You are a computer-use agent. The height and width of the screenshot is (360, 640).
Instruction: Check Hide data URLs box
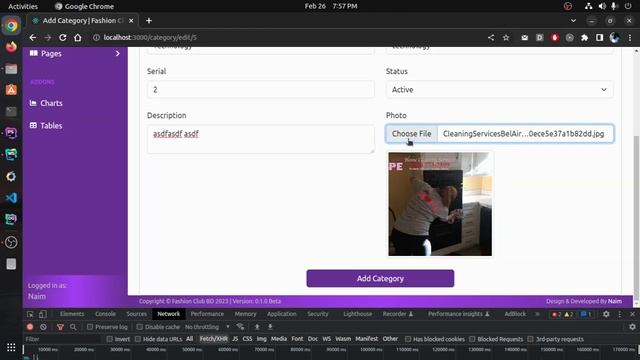[x=138, y=339]
